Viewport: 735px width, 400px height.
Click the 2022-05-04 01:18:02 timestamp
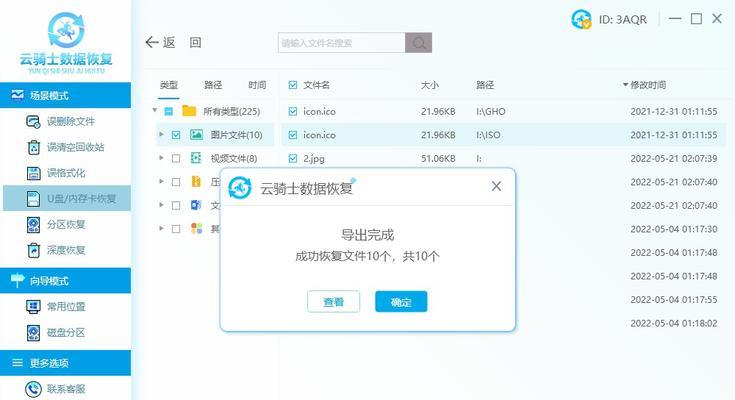(x=674, y=323)
